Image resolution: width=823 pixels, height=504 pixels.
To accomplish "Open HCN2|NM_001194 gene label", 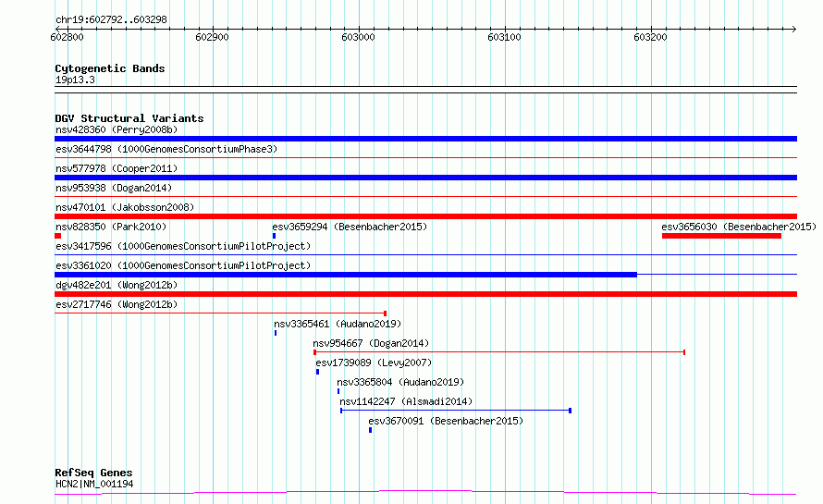I will point(94,484).
